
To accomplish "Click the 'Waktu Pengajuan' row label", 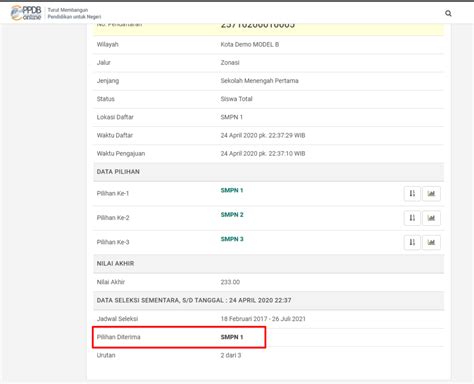I will click(121, 154).
